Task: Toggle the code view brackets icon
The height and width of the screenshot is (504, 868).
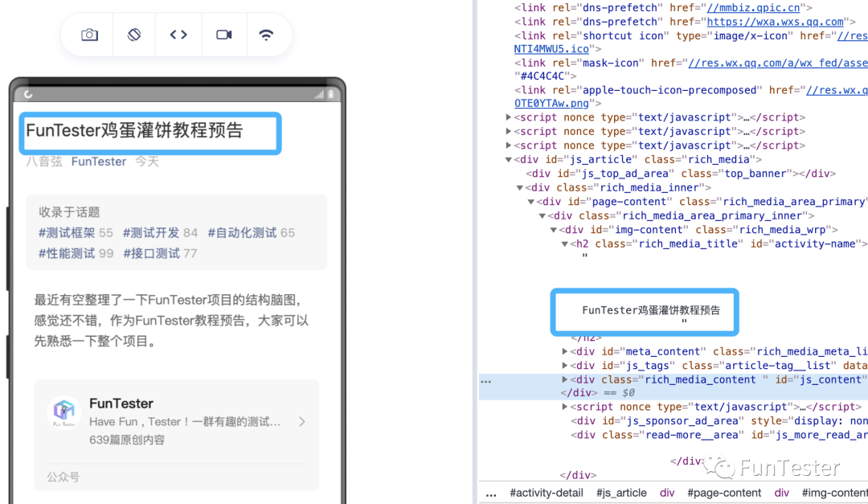Action: 178,35
